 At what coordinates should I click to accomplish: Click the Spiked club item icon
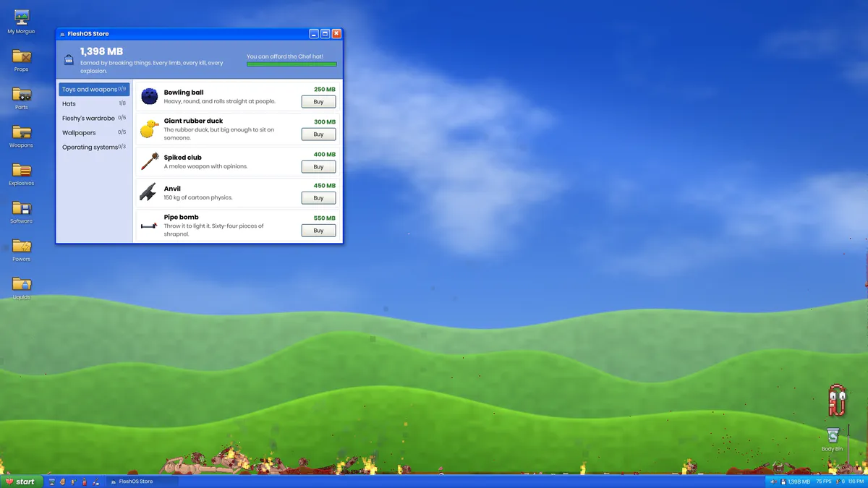click(150, 161)
